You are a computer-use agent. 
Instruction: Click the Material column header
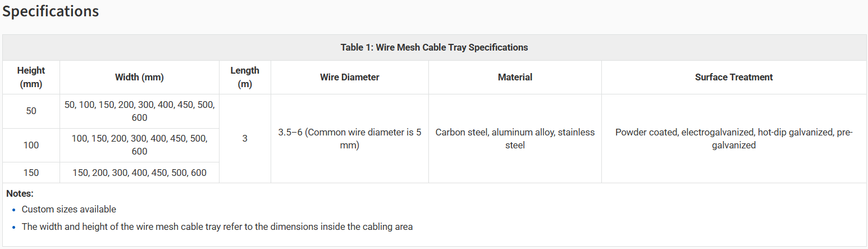515,78
